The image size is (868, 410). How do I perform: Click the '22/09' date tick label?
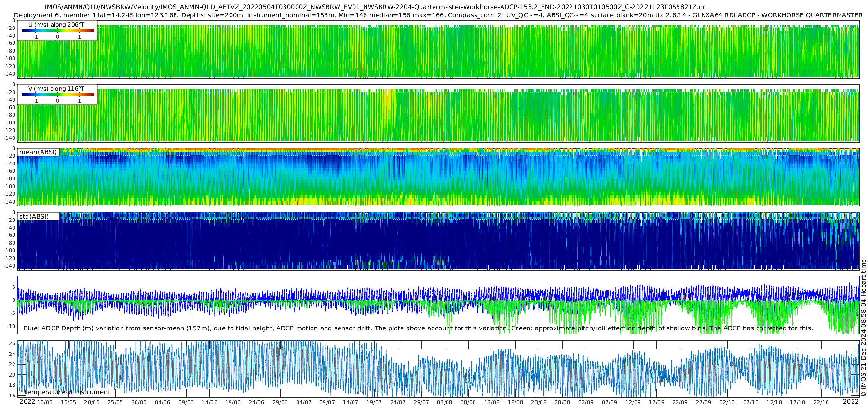pos(680,402)
